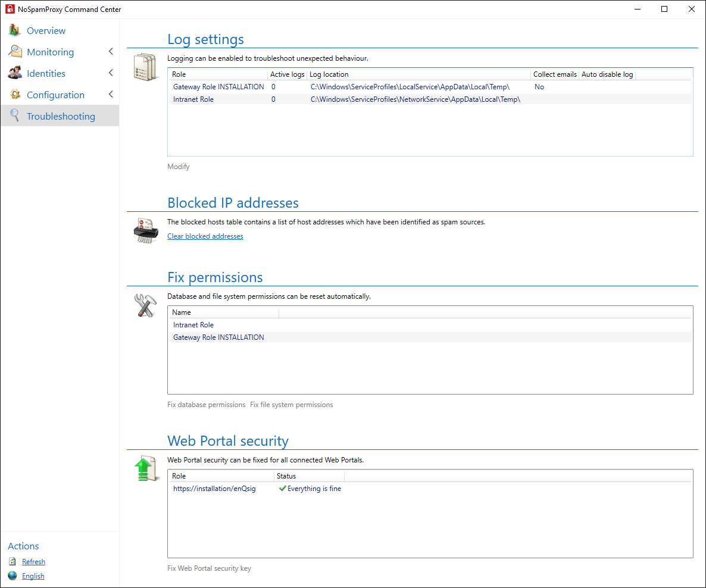
Task: Click the Identities people icon
Action: (15, 73)
